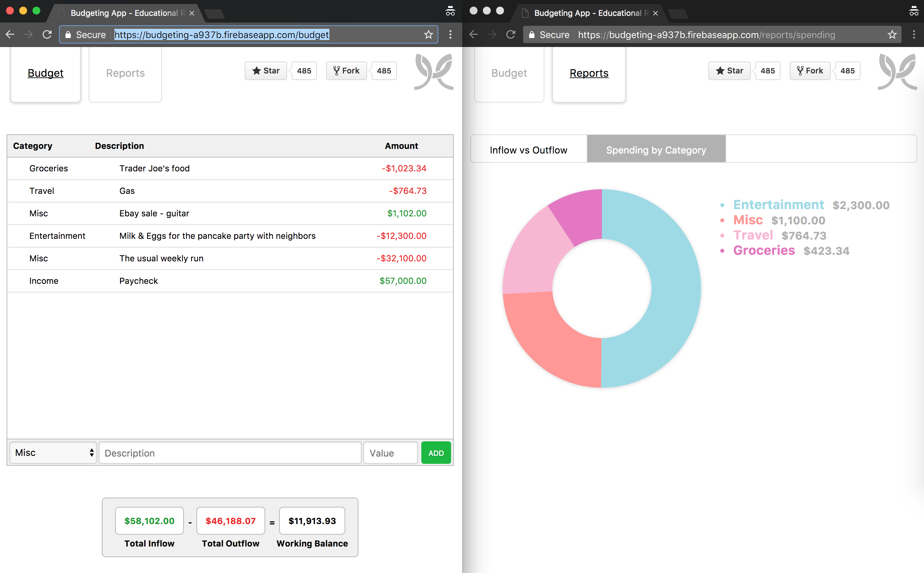924x573 pixels.
Task: Click the ADD button to add transaction
Action: click(436, 452)
